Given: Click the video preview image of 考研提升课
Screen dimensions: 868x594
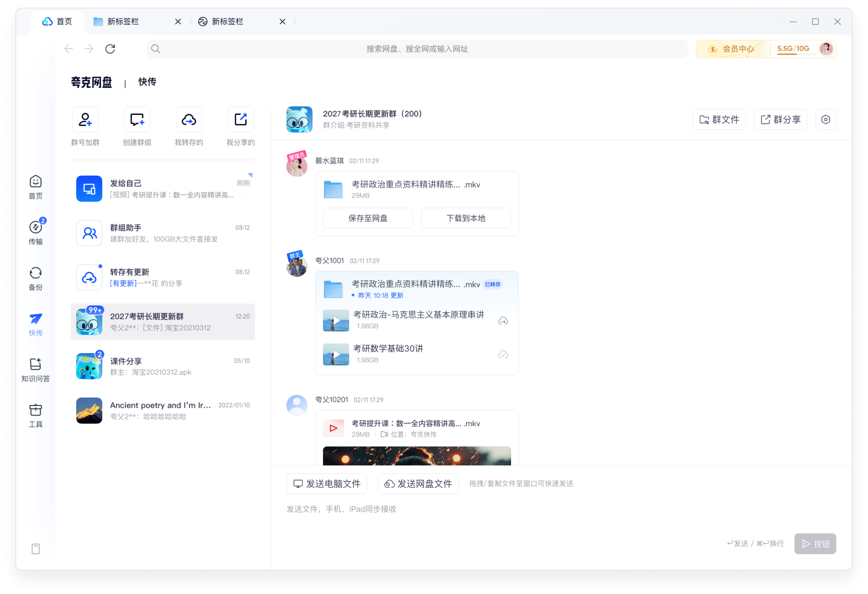Looking at the screenshot, I should click(x=417, y=456).
